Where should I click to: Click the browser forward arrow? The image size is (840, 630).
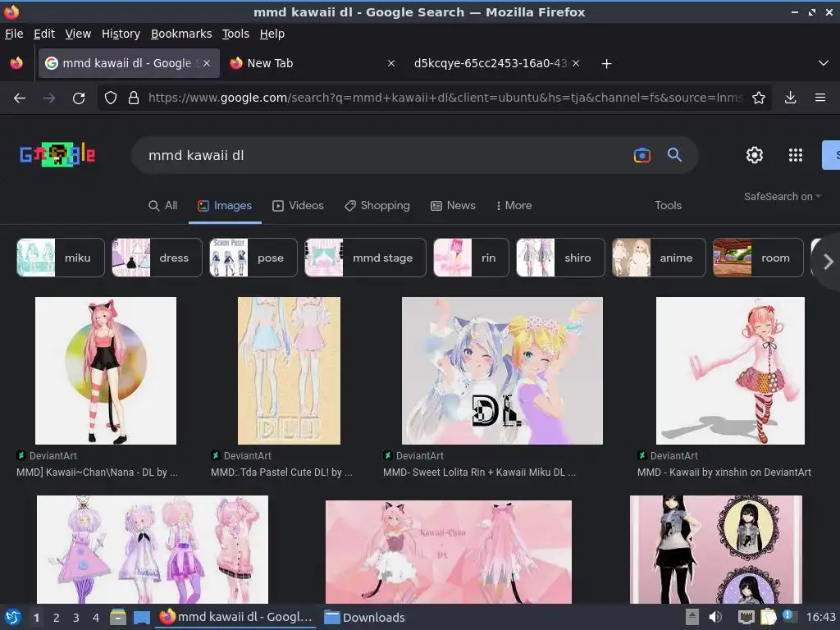pos(49,98)
